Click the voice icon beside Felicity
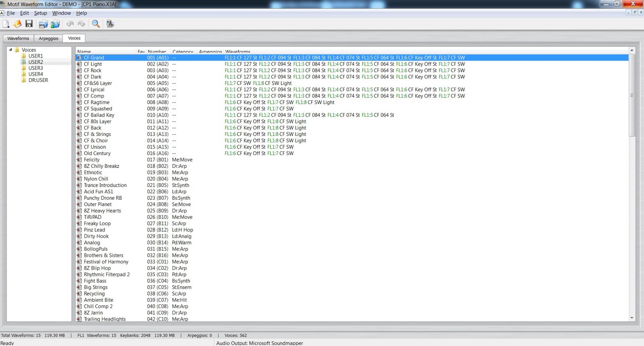 pyautogui.click(x=79, y=160)
